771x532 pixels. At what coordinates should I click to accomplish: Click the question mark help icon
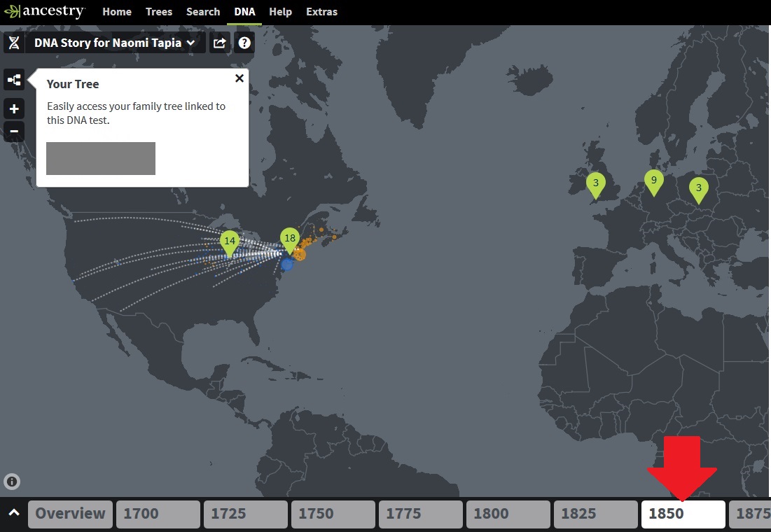(x=244, y=43)
